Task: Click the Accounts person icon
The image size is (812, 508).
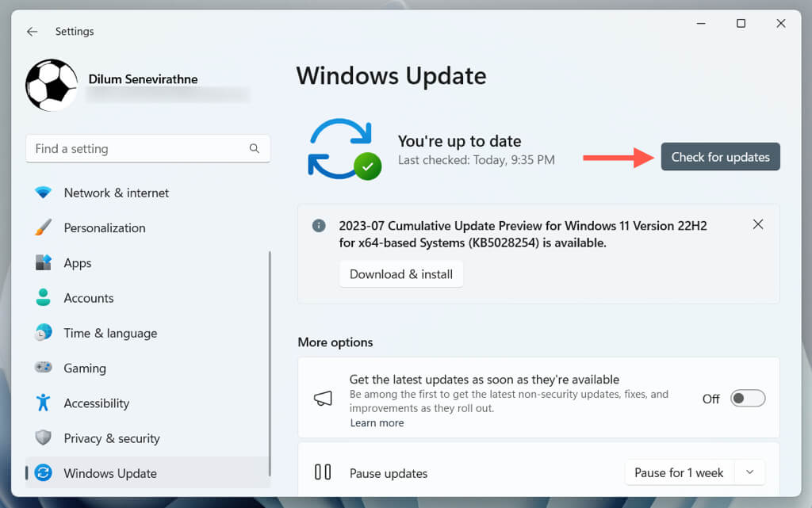Action: pos(43,297)
